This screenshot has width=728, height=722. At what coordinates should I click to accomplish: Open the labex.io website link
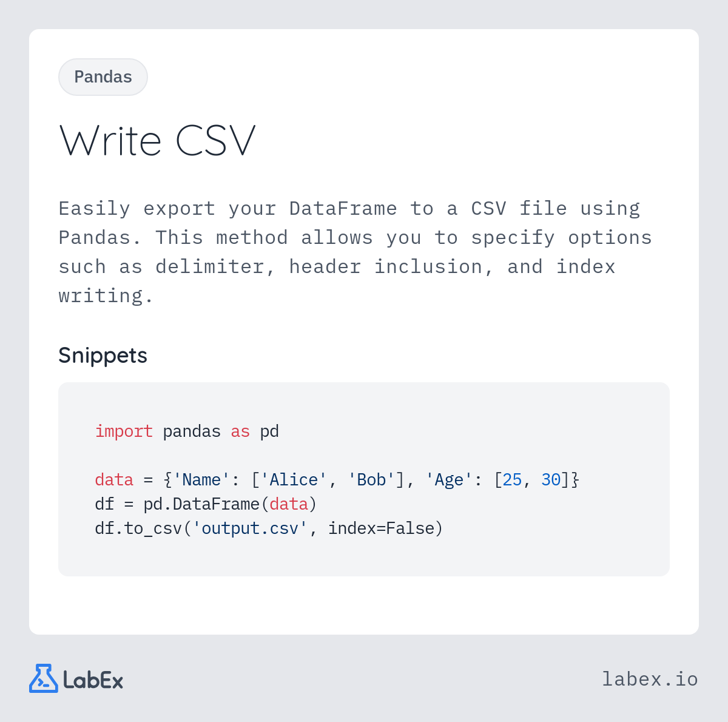pos(650,679)
